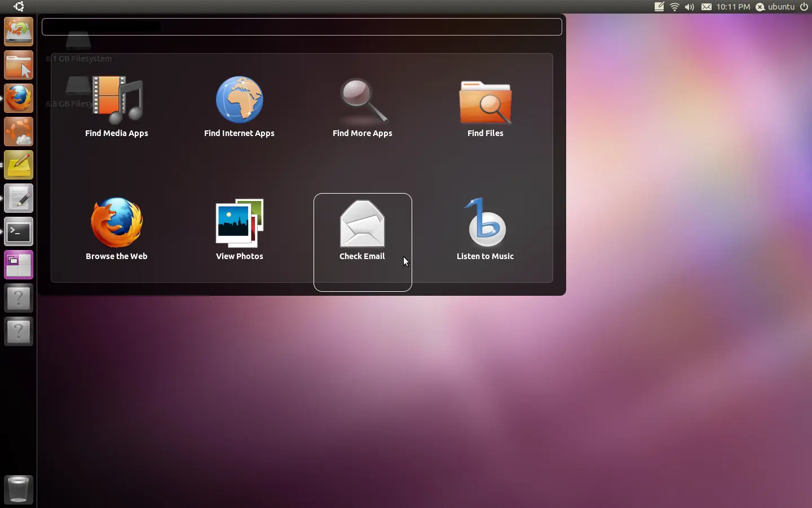Viewport: 812px width, 508px height.
Task: Open View Photos
Action: pos(240,229)
